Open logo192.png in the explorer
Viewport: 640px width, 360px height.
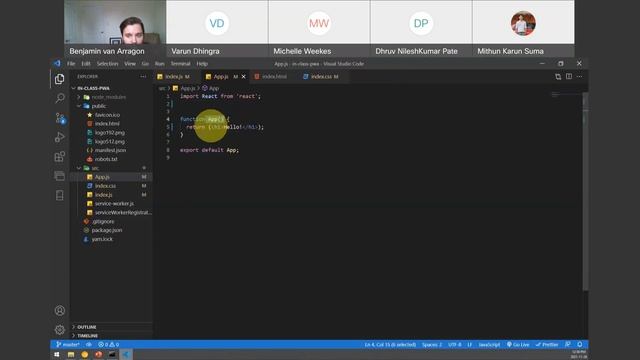[110, 133]
